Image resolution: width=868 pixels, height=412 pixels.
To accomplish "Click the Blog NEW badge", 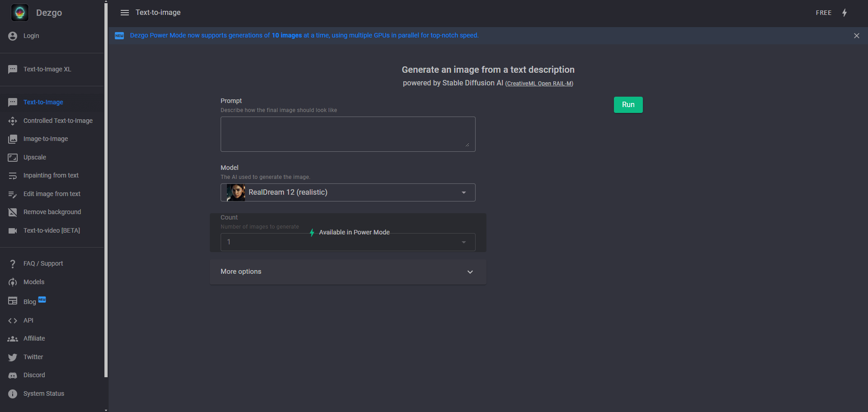I will click(42, 299).
